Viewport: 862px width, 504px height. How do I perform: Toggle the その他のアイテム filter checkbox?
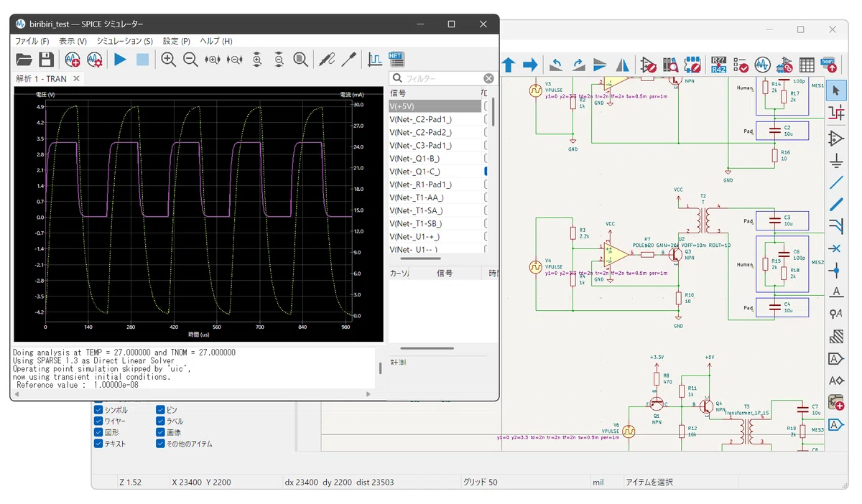pos(160,444)
